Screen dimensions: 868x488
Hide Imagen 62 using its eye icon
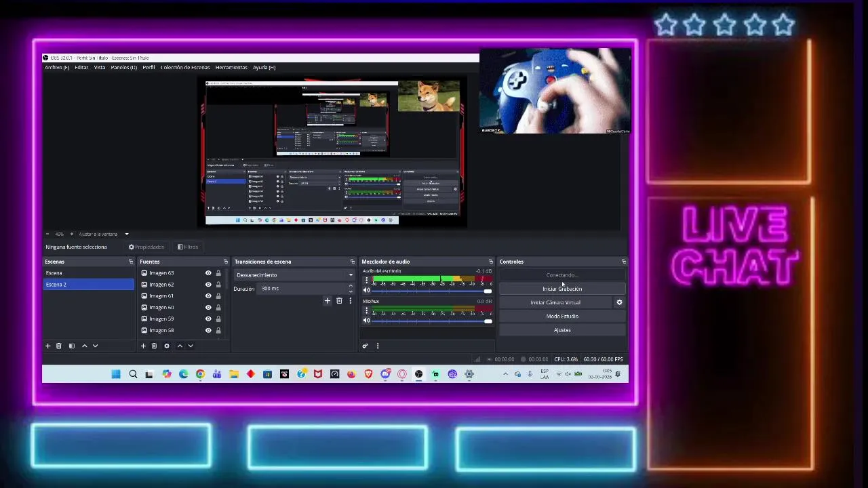208,285
